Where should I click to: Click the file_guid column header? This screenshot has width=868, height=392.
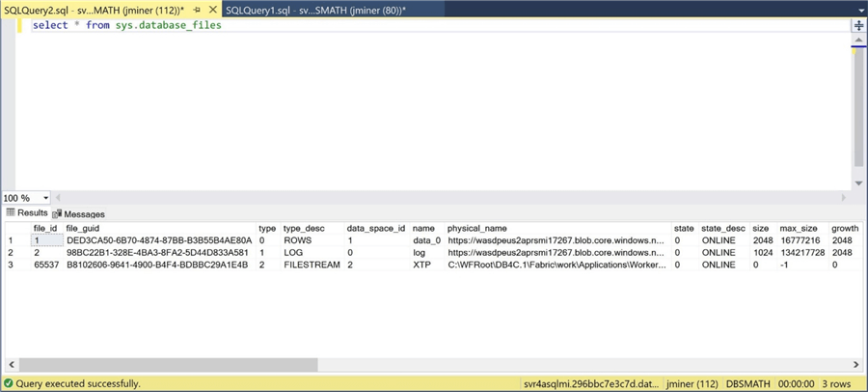point(159,228)
